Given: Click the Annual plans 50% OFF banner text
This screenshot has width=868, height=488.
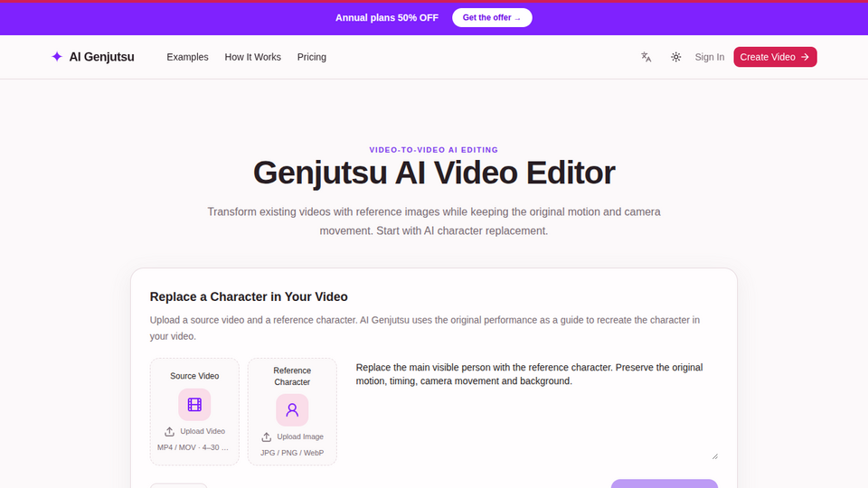Looking at the screenshot, I should [x=387, y=18].
